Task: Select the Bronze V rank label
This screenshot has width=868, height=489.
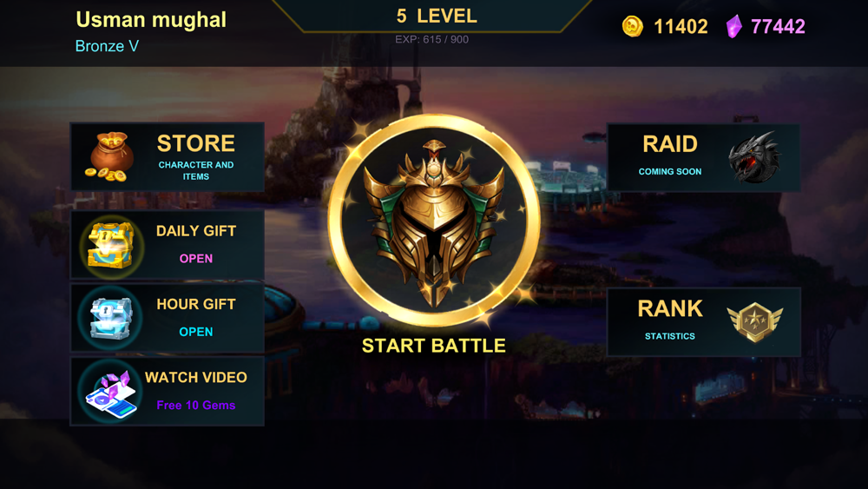Action: (107, 46)
